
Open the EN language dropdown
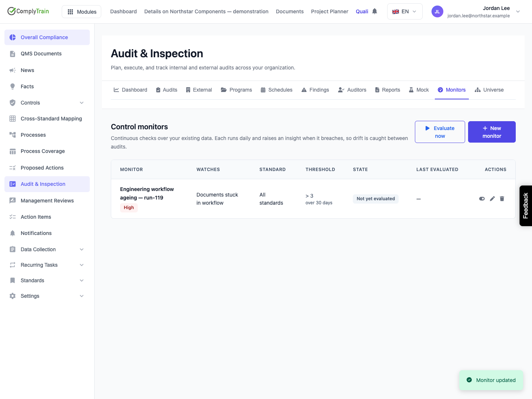tap(405, 11)
